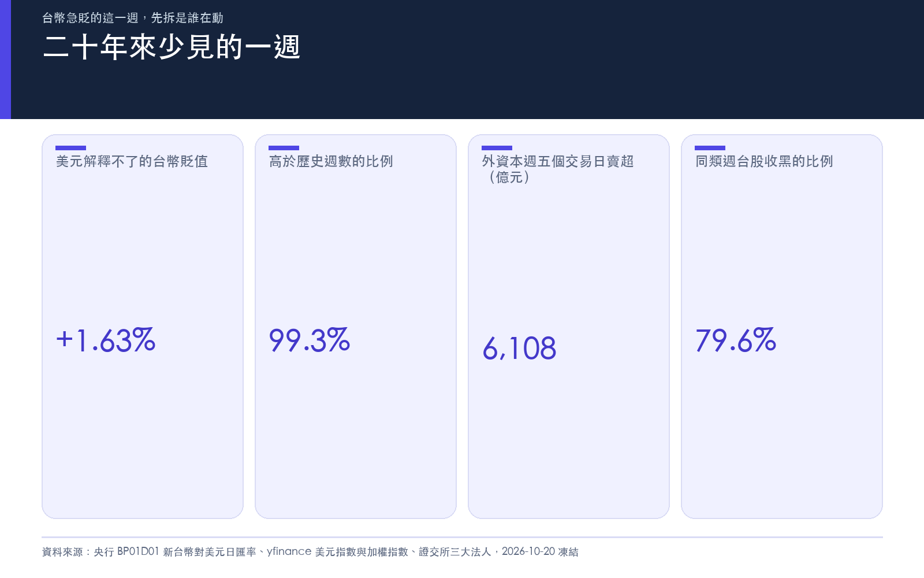Select the value 6,108
This screenshot has width=924, height=578.
tap(519, 349)
